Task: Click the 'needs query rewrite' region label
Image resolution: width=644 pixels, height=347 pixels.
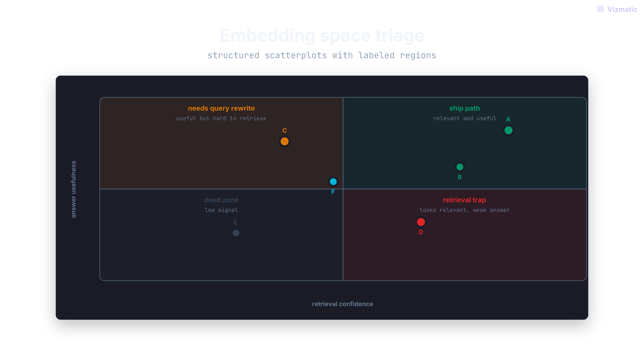Action: (221, 108)
